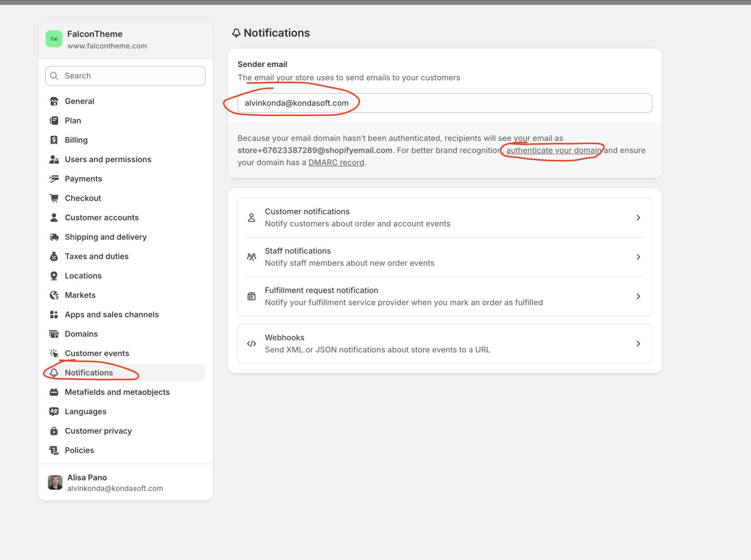Follow the authenticate your domain link

pos(553,150)
